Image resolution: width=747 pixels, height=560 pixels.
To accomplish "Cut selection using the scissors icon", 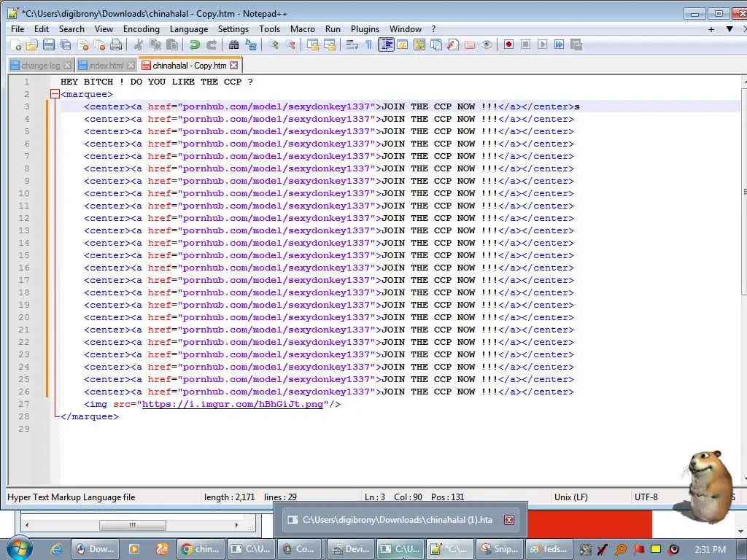I will 139,44.
